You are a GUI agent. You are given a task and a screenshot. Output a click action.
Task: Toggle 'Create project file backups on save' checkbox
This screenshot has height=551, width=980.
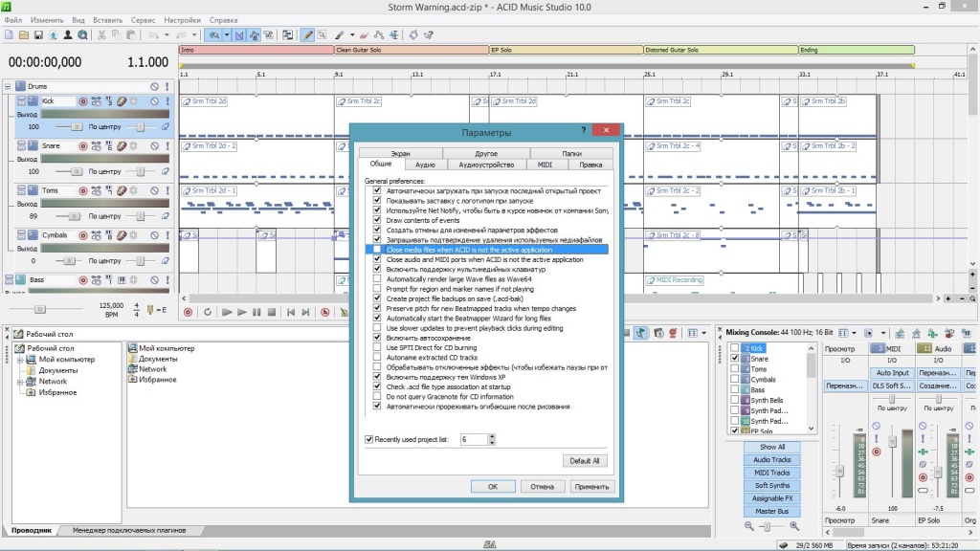[377, 298]
